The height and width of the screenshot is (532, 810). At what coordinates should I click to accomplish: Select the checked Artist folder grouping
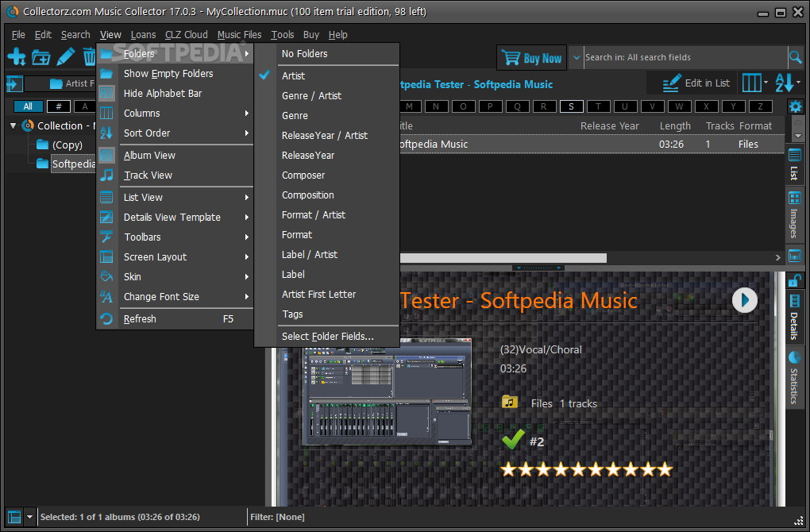[327, 76]
